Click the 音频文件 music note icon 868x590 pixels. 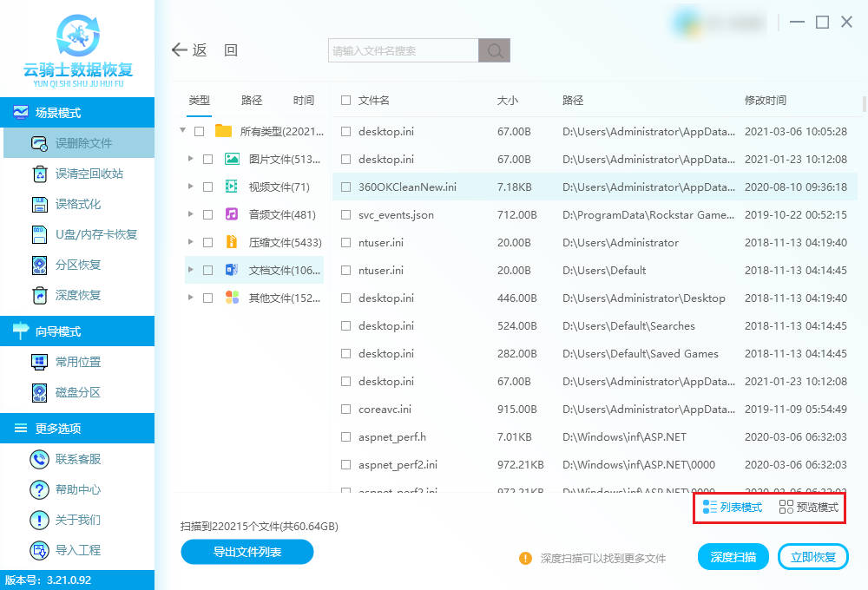coord(232,214)
